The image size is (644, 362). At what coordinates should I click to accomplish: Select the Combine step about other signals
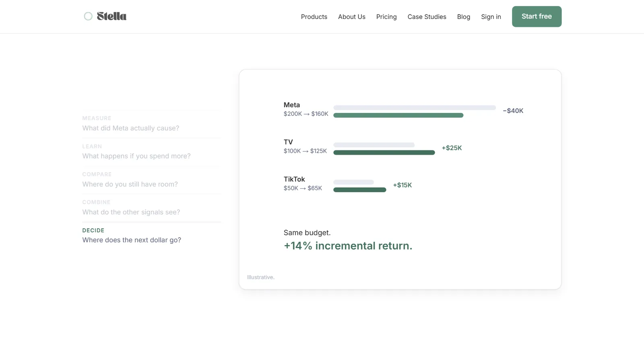point(151,208)
